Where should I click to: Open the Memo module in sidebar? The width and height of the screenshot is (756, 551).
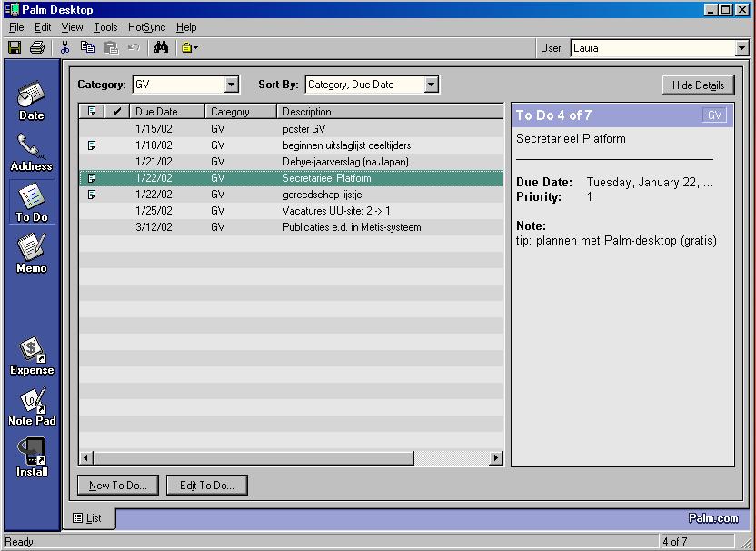[31, 254]
